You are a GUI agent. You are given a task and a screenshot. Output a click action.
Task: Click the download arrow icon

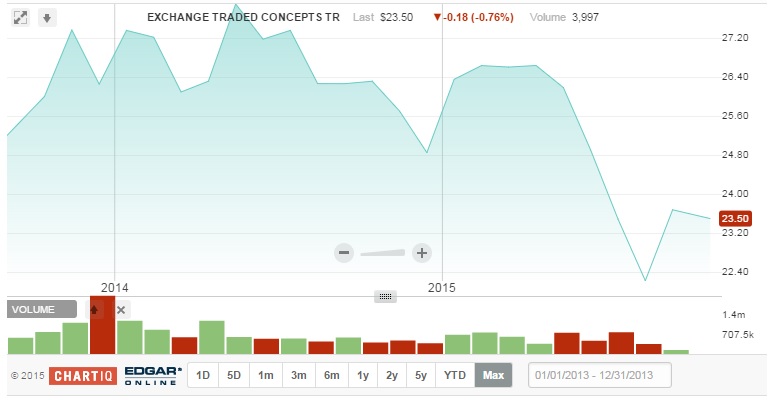coord(46,18)
